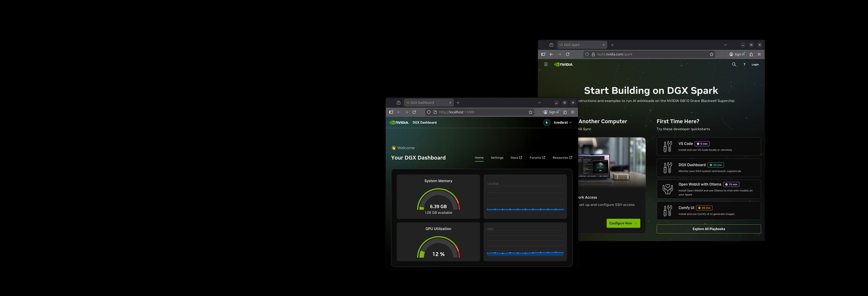Open recent browsing icon left of DGX Dashboard tab

tap(398, 103)
